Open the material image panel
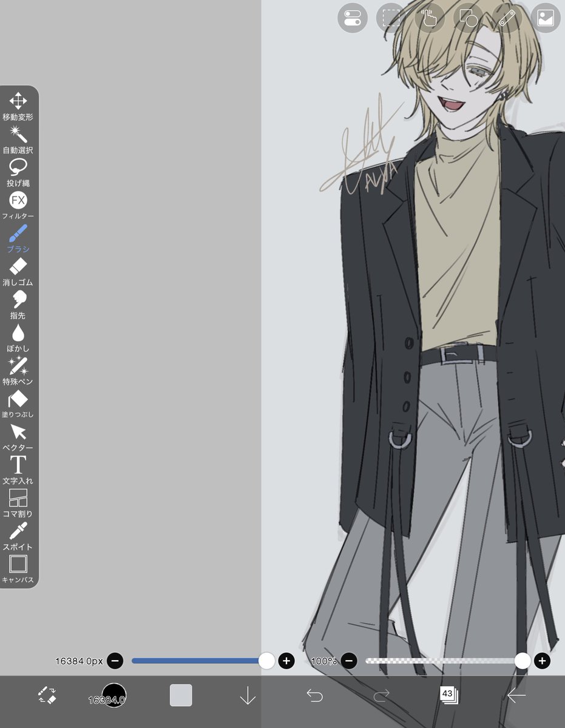Viewport: 565px width, 728px height. pyautogui.click(x=545, y=18)
